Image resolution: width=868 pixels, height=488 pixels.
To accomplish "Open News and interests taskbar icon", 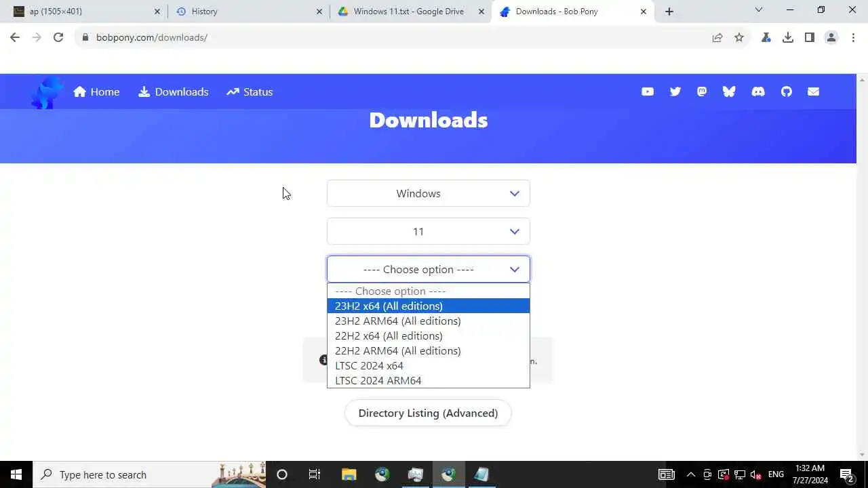I will click(x=667, y=474).
